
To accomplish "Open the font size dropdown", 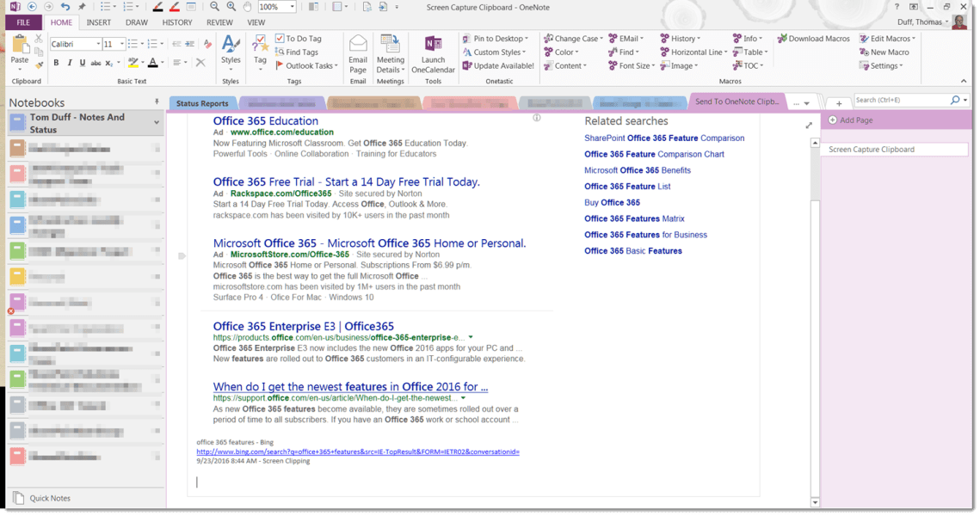I will click(x=123, y=44).
